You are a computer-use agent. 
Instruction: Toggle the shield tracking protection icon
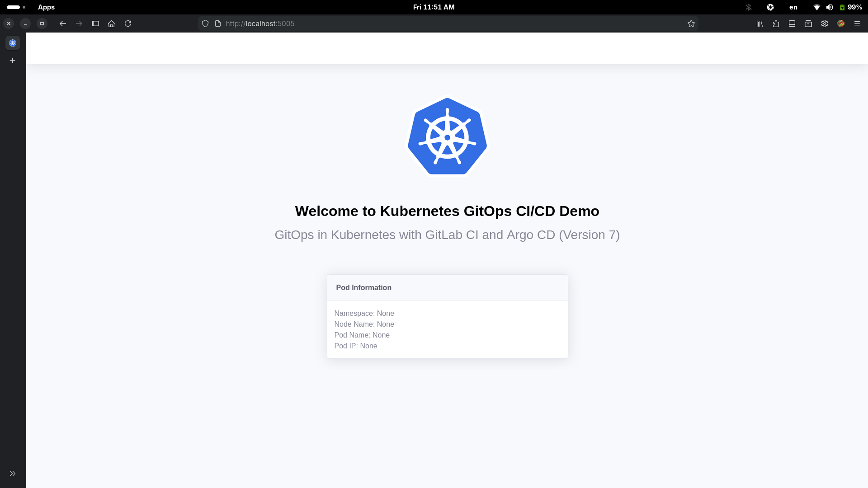tap(205, 23)
